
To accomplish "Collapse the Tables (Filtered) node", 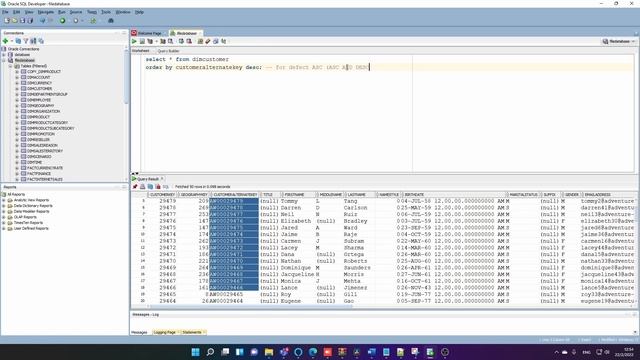I will pyautogui.click(x=11, y=66).
